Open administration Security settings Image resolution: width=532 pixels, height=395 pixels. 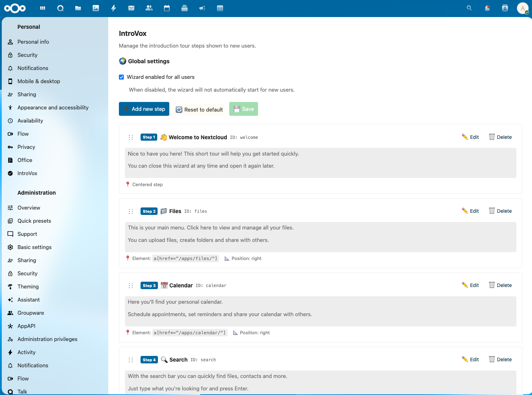click(55, 274)
